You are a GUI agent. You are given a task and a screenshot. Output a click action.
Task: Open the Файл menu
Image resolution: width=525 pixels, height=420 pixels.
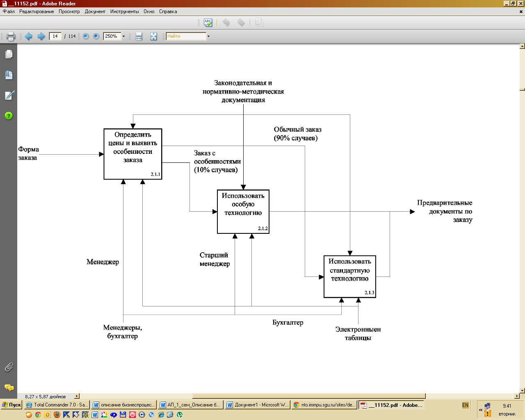click(9, 11)
